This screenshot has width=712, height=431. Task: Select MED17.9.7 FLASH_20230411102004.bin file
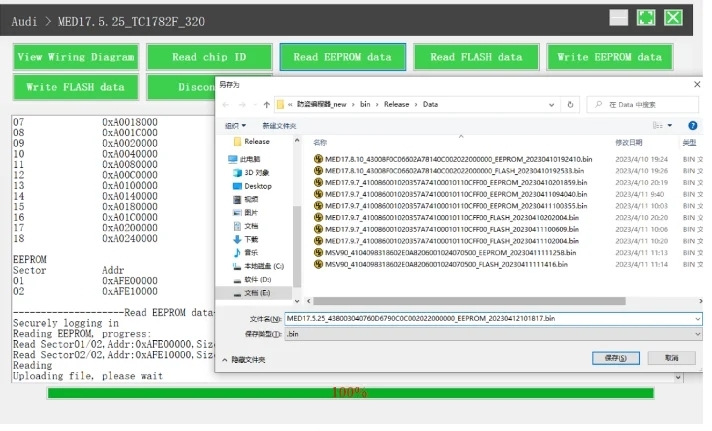(446, 241)
